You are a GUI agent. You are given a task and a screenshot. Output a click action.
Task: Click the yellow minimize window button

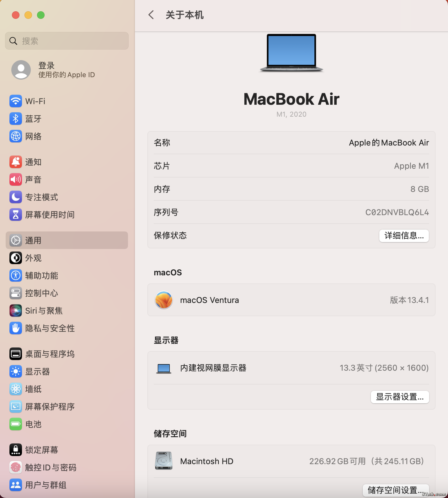[x=28, y=15]
